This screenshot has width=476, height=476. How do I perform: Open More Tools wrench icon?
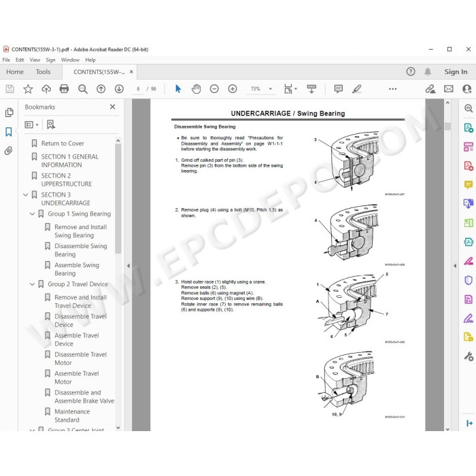(469, 356)
